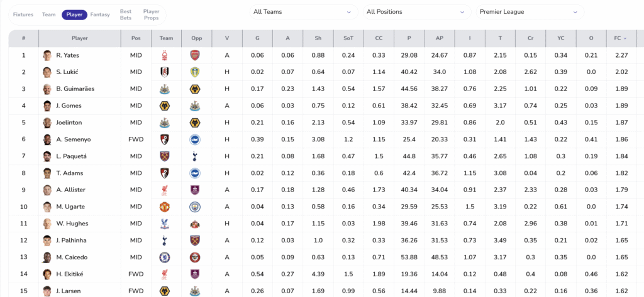Click Crystal Palace crest in W. Hughes row
644x297 pixels.
(166, 224)
